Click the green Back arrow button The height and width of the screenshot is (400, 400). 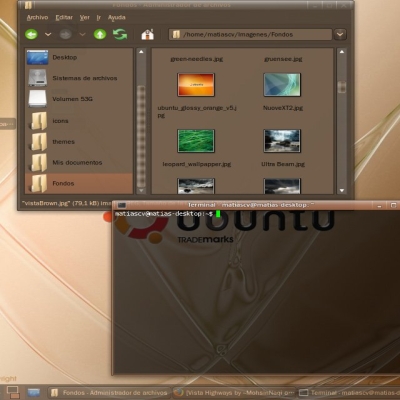point(31,34)
